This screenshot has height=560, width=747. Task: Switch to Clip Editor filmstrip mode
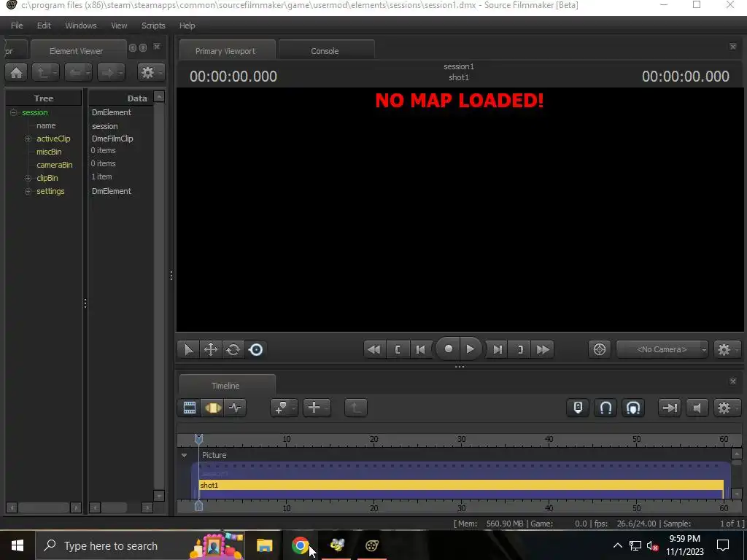(x=190, y=408)
